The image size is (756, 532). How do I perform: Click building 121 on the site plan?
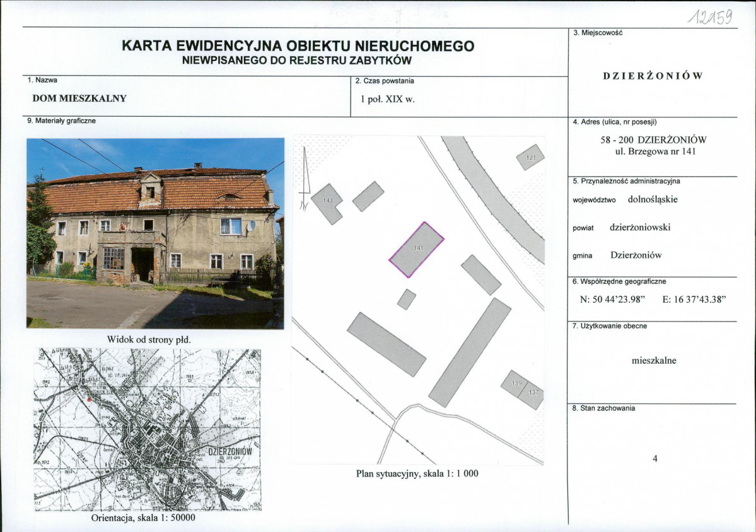530,158
